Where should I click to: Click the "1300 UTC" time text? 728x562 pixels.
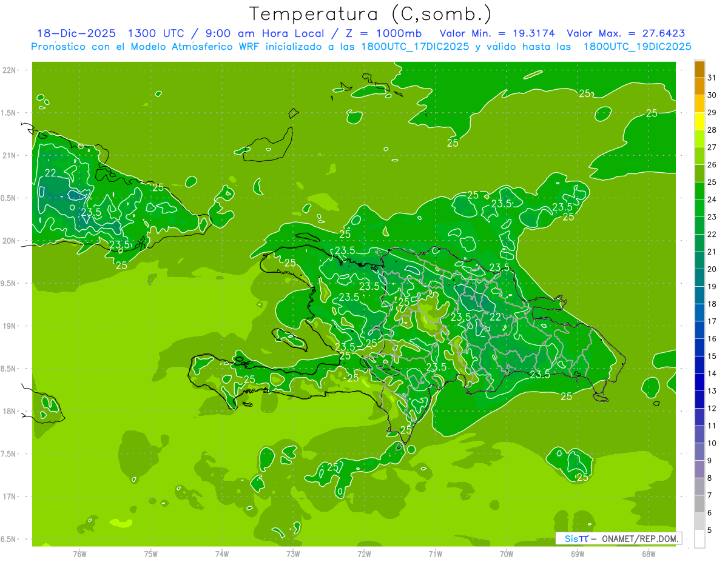pos(157,33)
